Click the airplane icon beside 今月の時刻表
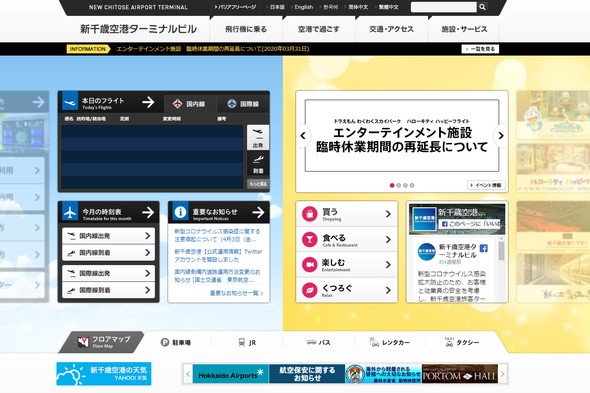Image resolution: width=590 pixels, height=393 pixels. [70, 212]
